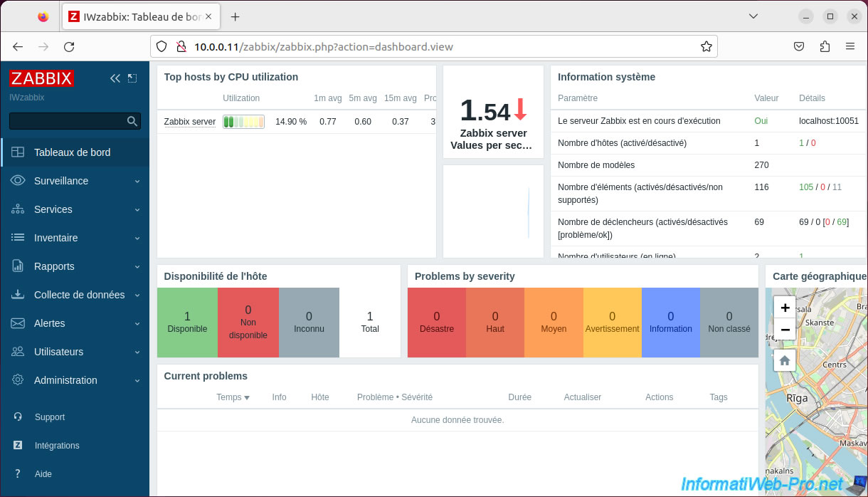The width and height of the screenshot is (868, 497).
Task: Open Aide help link in sidebar
Action: coord(43,474)
